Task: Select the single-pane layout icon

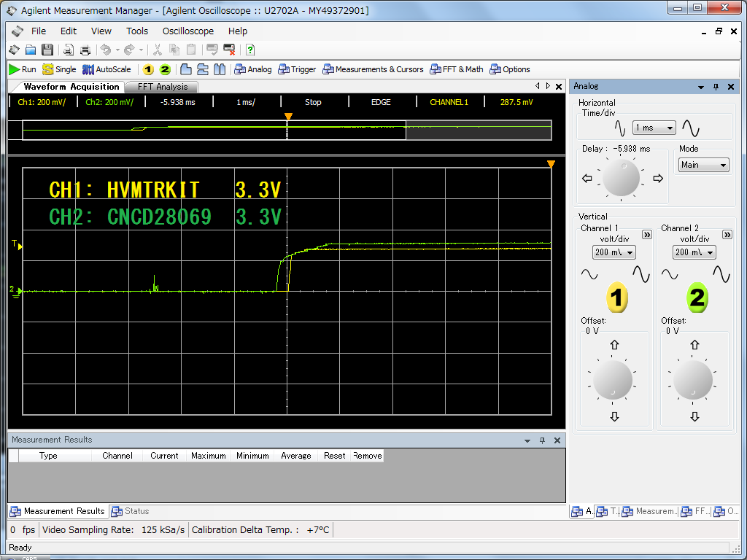Action: [x=186, y=69]
